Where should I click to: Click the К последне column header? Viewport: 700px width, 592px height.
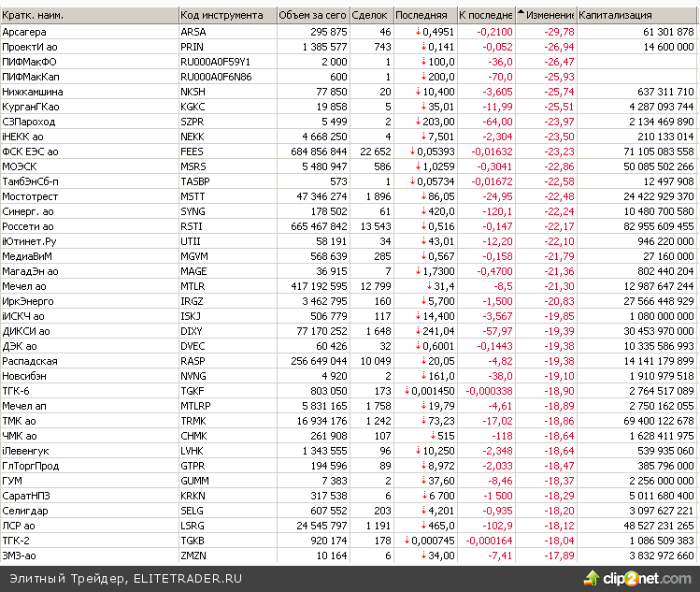coord(486,15)
